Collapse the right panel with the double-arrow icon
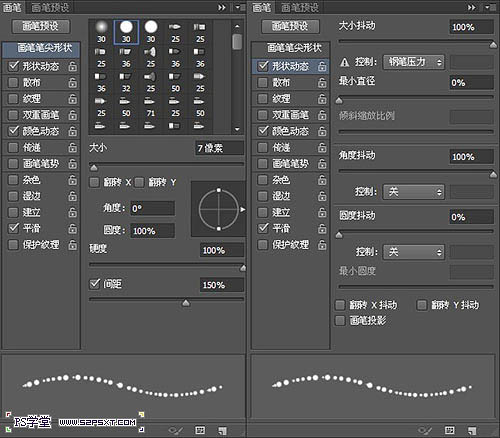 tap(471, 7)
